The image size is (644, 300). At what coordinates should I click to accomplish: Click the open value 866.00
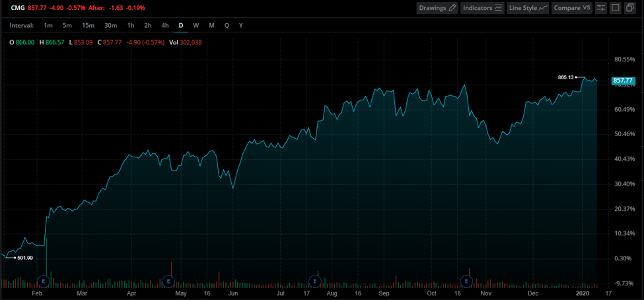tap(24, 42)
